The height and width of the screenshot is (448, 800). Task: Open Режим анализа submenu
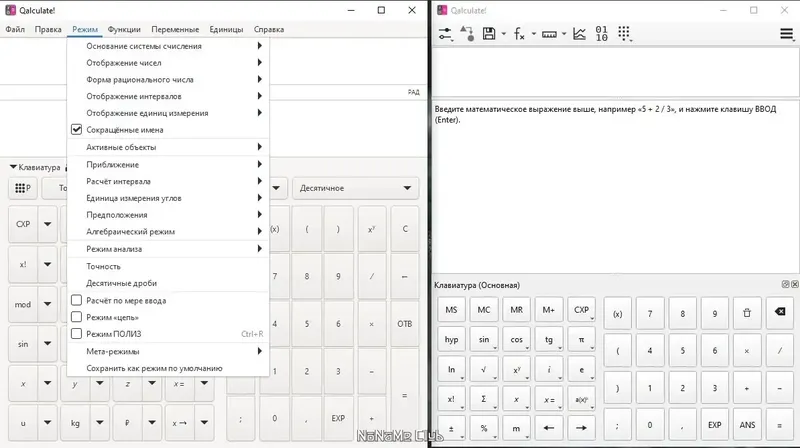point(168,249)
